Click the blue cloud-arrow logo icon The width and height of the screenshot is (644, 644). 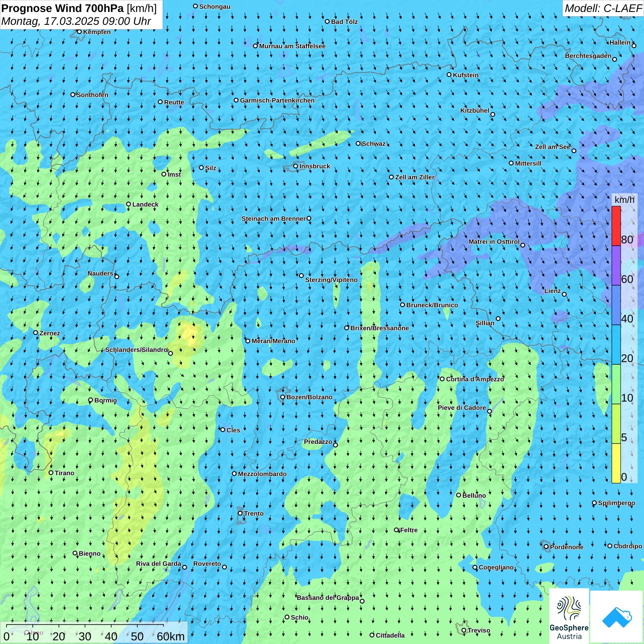(616, 617)
